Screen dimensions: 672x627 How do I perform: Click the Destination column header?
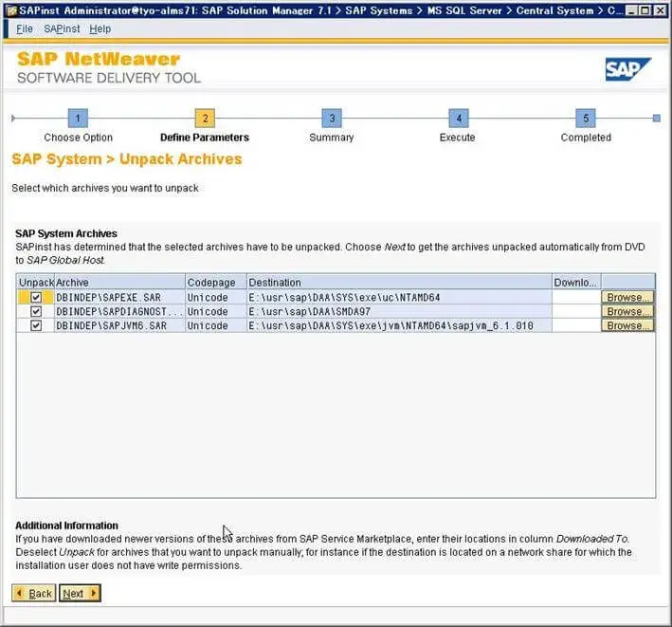[x=399, y=282]
